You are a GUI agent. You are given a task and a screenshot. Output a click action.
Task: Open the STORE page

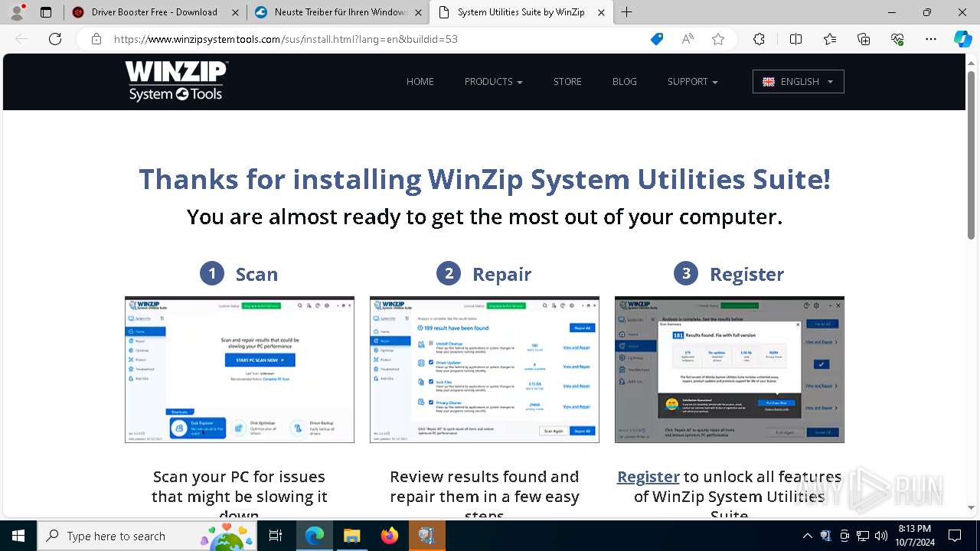coord(567,82)
